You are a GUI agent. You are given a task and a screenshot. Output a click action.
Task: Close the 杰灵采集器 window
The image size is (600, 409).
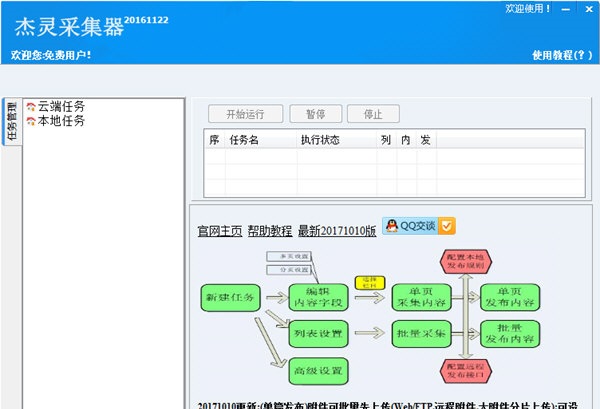coord(589,9)
